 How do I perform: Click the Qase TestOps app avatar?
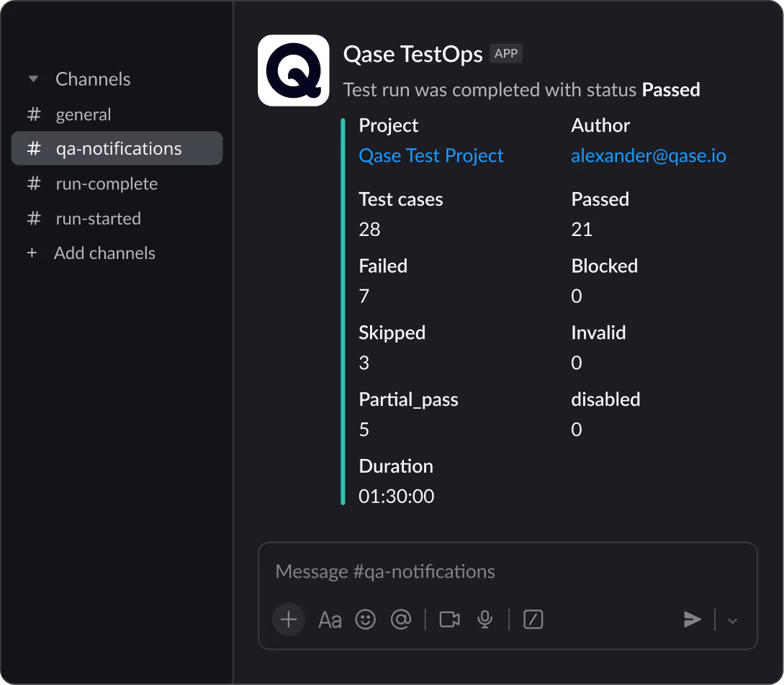(x=294, y=70)
